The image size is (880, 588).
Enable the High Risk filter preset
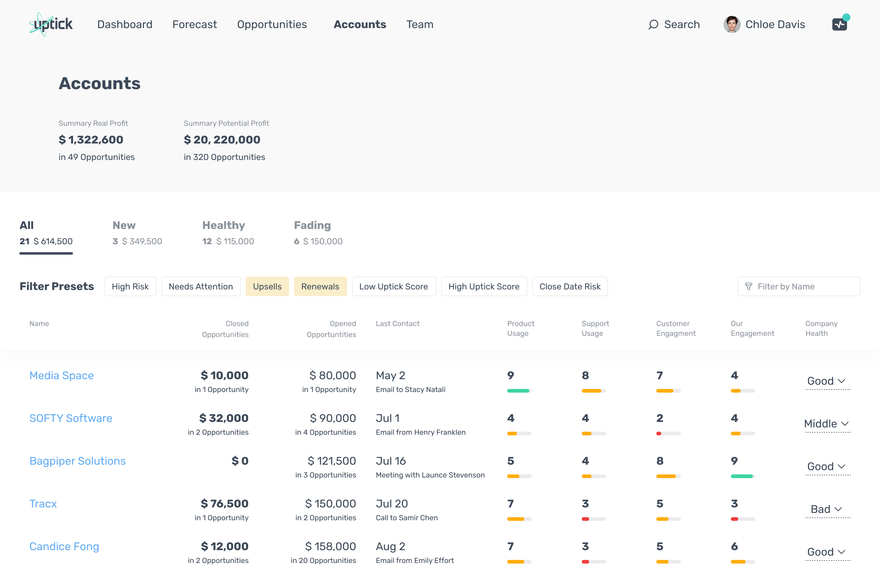click(x=130, y=286)
